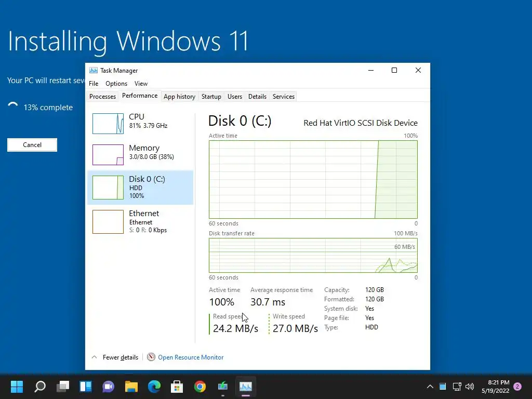Open notification center badge

click(x=517, y=387)
